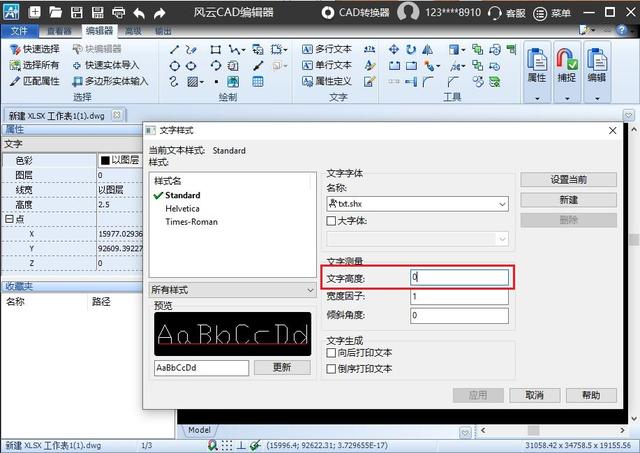Open the CAD转换器 tool
Viewport: 640px width, 453px height.
point(355,13)
